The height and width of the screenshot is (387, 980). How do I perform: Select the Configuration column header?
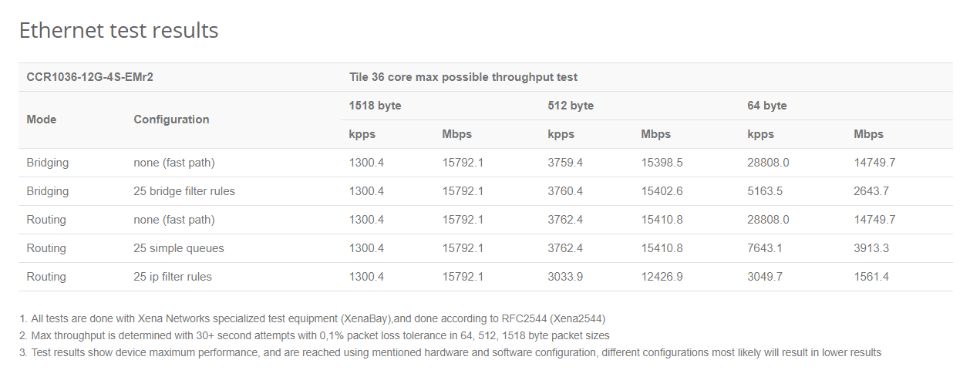coord(171,119)
